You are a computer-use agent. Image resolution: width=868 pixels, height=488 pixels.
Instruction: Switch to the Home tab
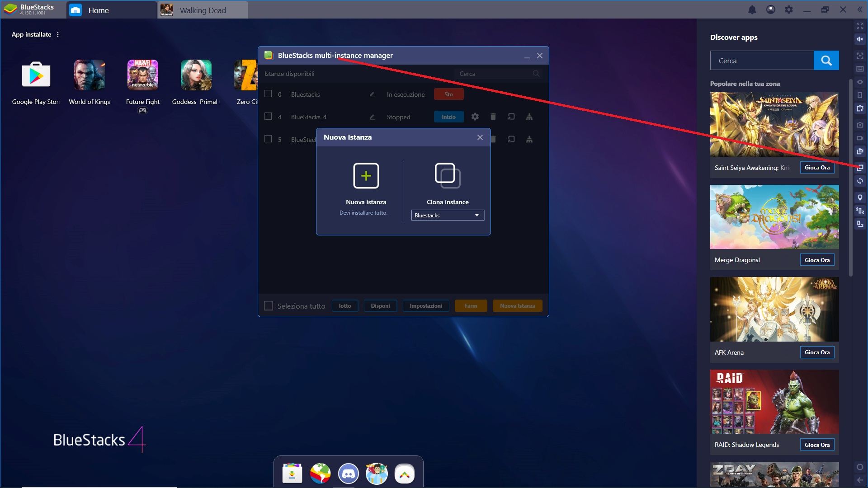click(x=112, y=10)
